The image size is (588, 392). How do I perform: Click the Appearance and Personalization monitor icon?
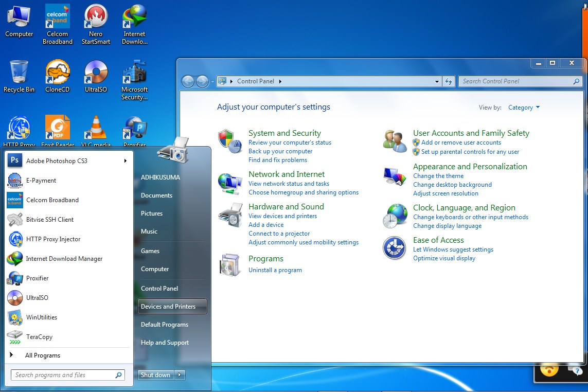pos(395,176)
